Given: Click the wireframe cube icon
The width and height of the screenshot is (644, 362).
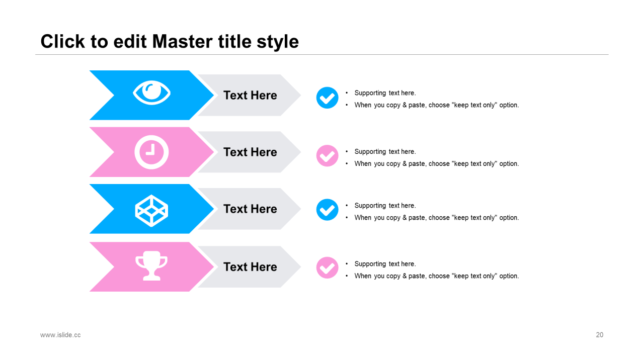Looking at the screenshot, I should (x=151, y=210).
